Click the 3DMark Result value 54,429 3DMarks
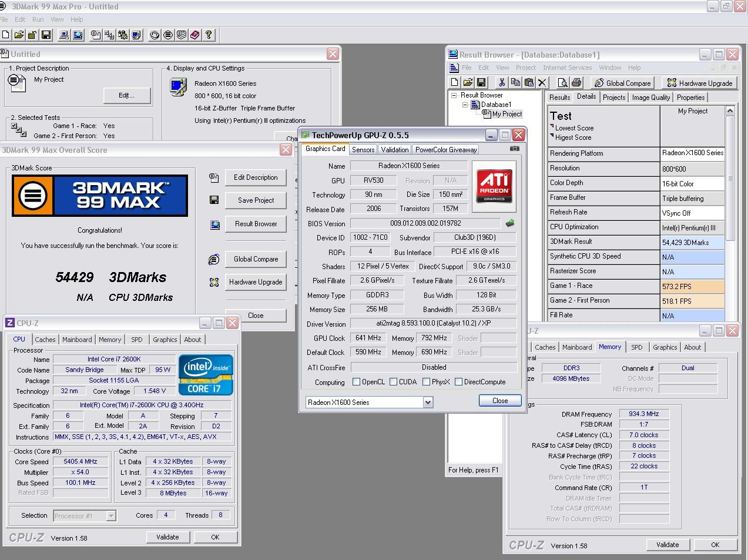Viewport: 748px width, 560px height. (692, 242)
